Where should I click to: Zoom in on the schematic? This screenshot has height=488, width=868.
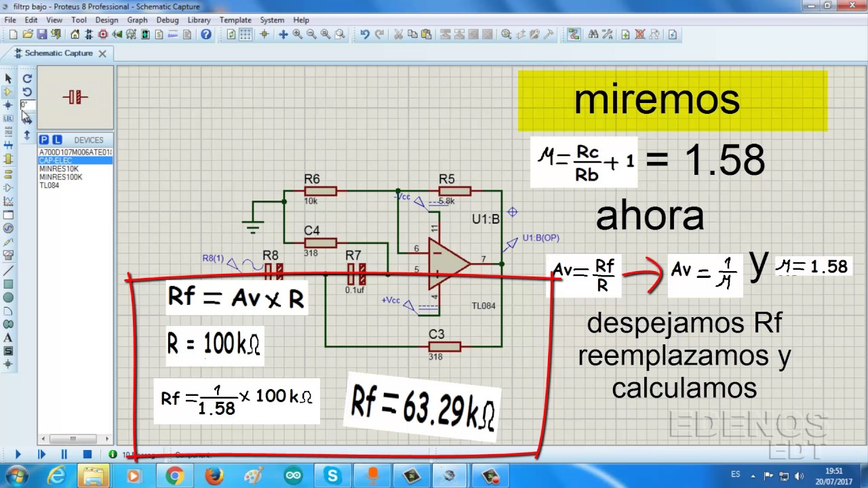[298, 34]
